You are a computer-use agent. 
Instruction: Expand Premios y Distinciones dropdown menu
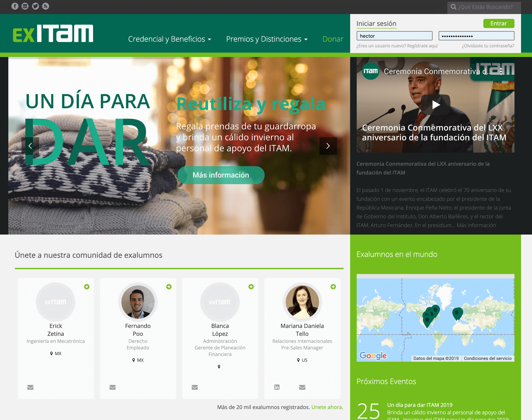[x=267, y=39]
